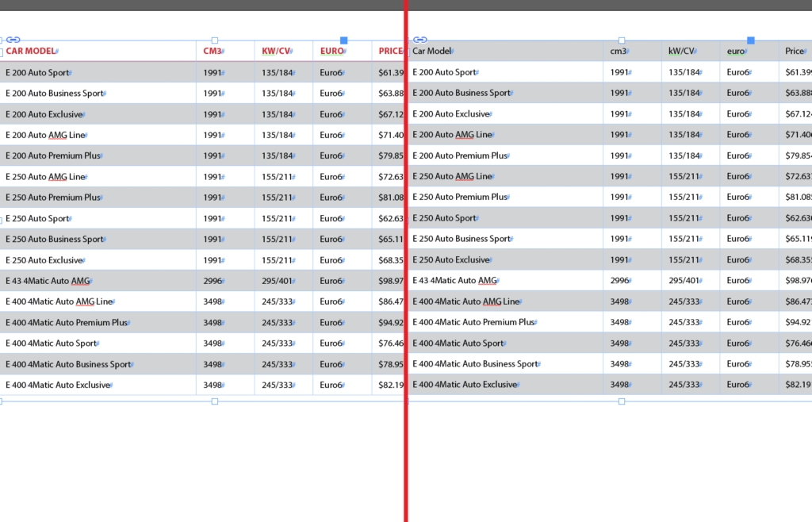Click E 43 4Matic Auto AMG in right table

click(454, 280)
